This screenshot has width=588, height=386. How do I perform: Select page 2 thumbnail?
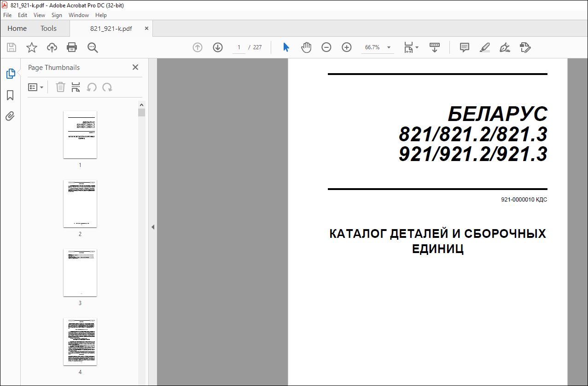[x=80, y=204]
